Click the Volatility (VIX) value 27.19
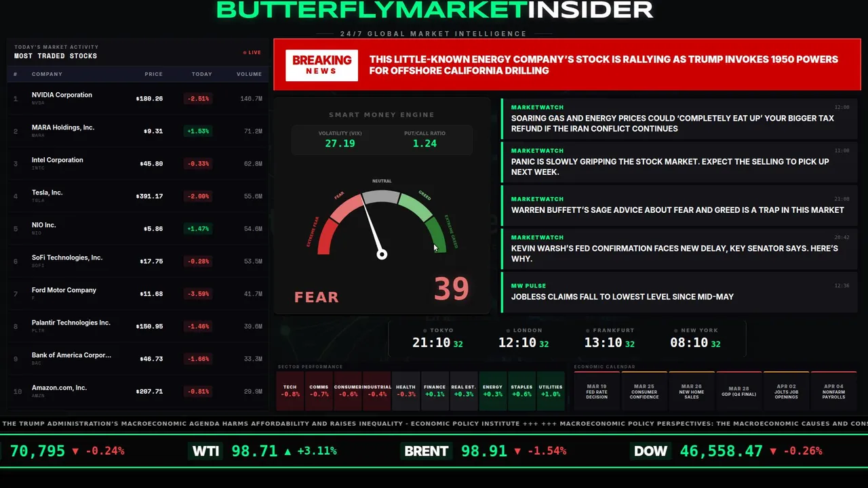Viewport: 868px width, 488px height. pyautogui.click(x=340, y=144)
